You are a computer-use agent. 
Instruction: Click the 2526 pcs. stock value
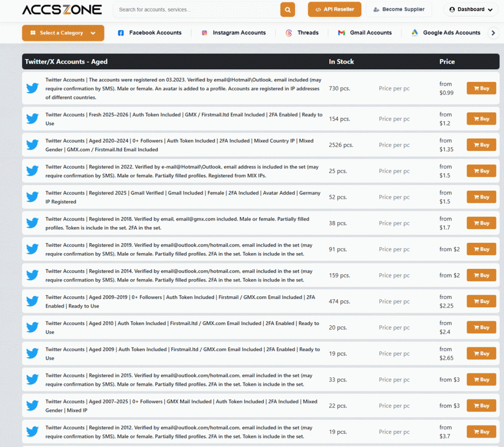pyautogui.click(x=341, y=145)
